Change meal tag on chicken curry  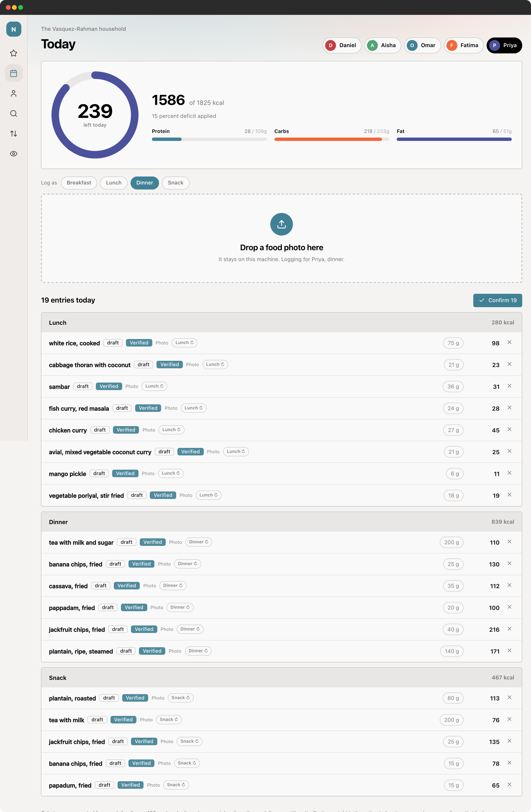click(x=171, y=430)
